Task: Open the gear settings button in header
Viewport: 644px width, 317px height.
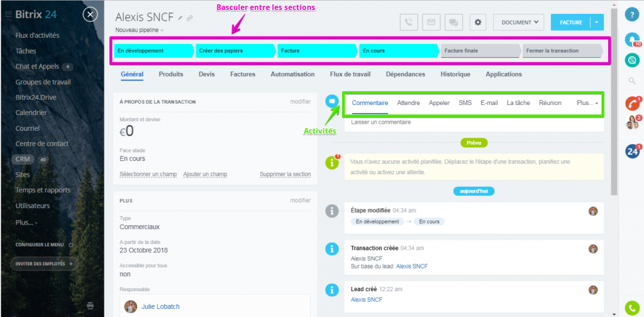Action: tap(478, 23)
